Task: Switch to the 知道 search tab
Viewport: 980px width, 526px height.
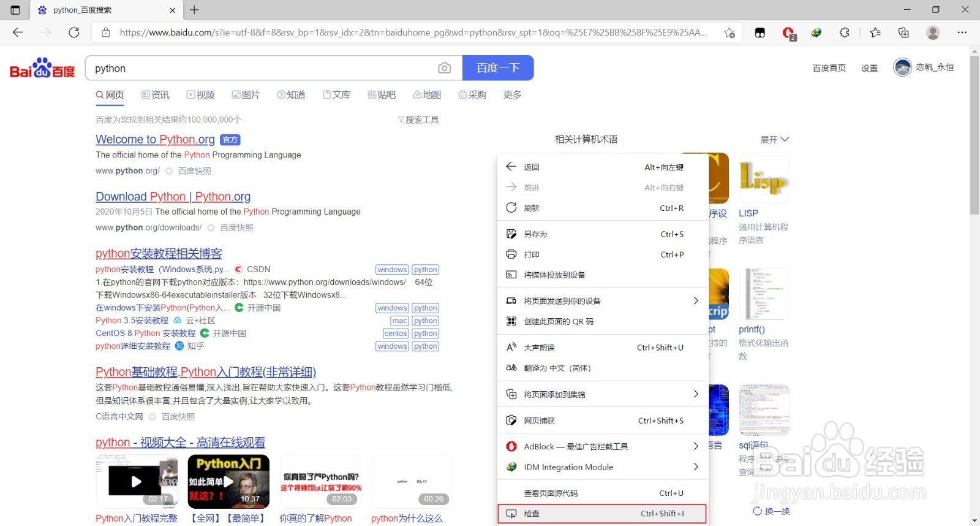Action: pos(291,95)
